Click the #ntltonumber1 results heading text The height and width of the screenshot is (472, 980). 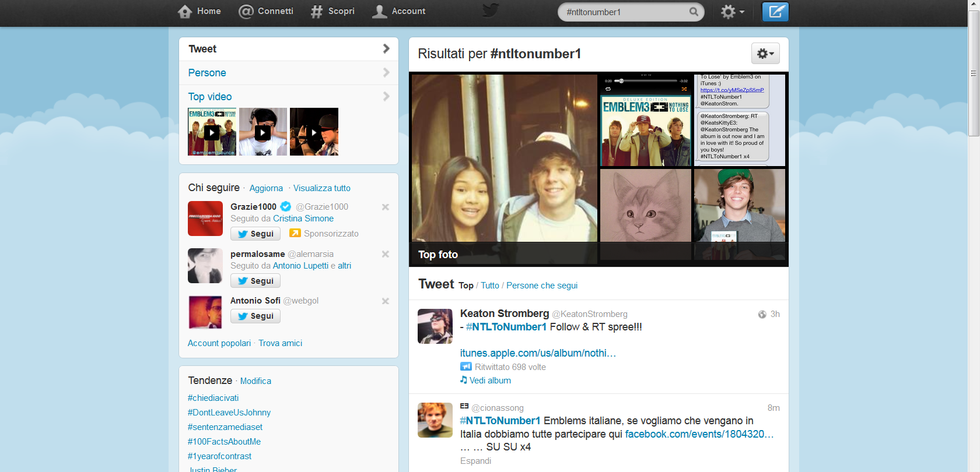point(535,54)
